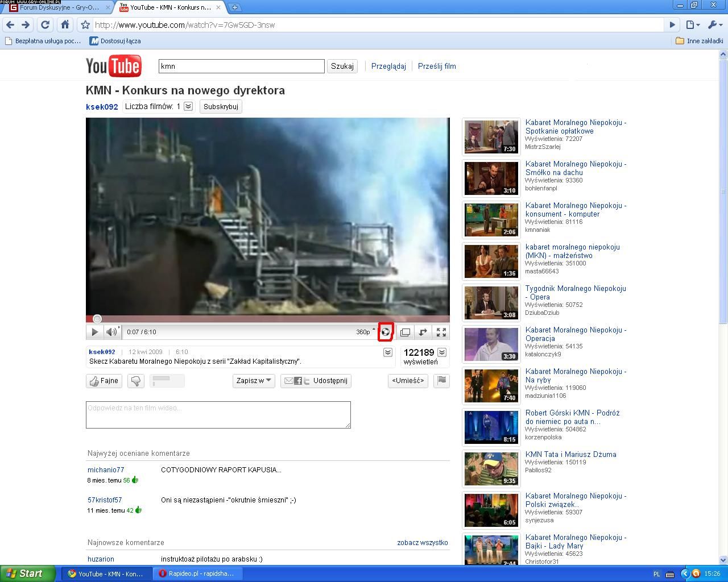Change the 360p video quality setting
Viewport: 728px width, 582px height.
click(x=365, y=332)
